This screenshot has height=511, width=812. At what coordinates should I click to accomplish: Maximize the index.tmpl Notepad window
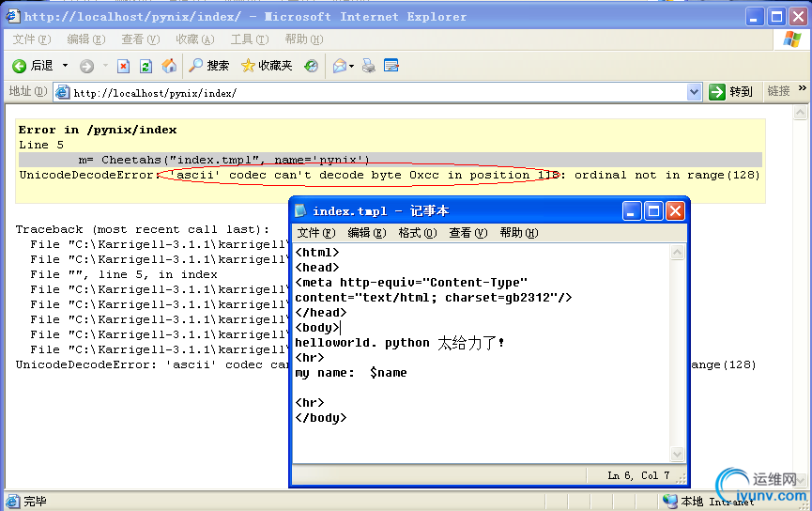(653, 211)
